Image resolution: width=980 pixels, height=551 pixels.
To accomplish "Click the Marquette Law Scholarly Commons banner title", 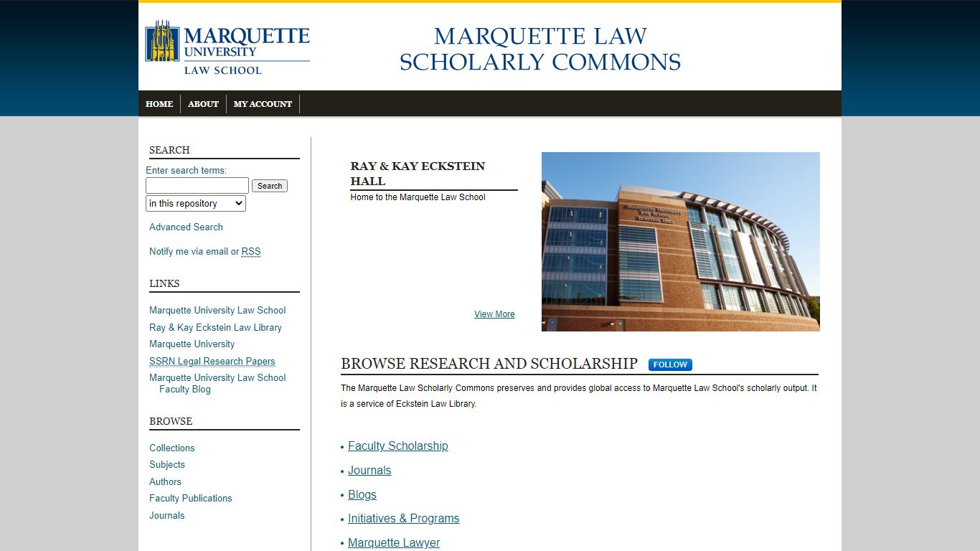I will click(540, 49).
